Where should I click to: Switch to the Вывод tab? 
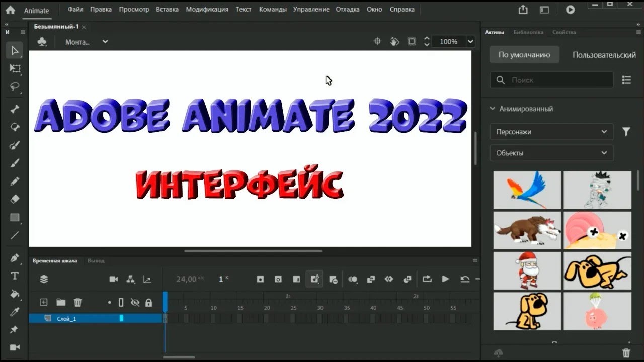pyautogui.click(x=96, y=261)
